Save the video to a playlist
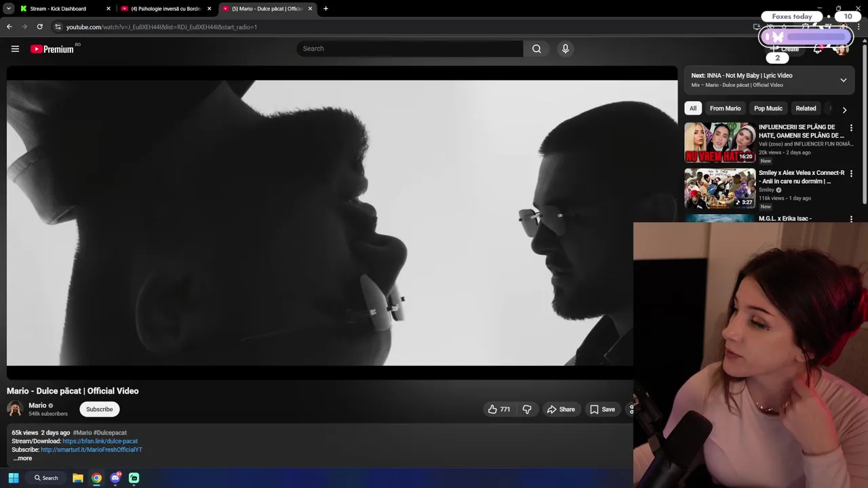The width and height of the screenshot is (868, 488). pos(602,409)
